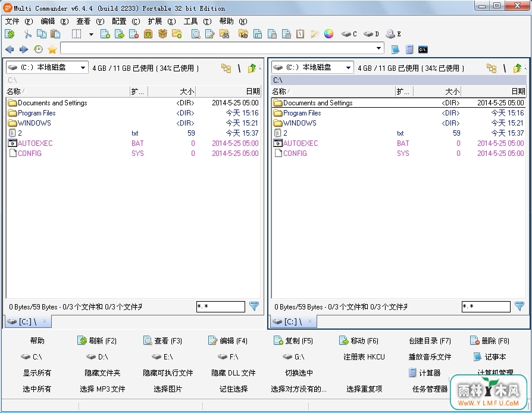Click the green refresh icon in toolbar
Image resolution: width=532 pixels, height=413 pixels.
(x=10, y=34)
